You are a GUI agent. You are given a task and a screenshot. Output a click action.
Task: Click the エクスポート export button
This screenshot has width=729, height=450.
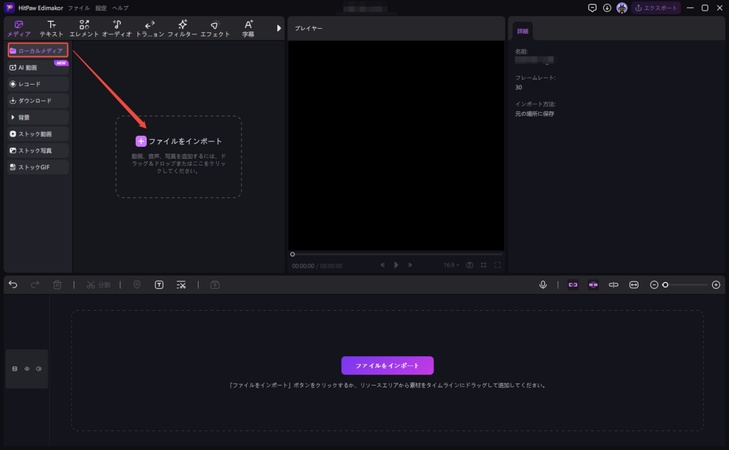pyautogui.click(x=656, y=8)
